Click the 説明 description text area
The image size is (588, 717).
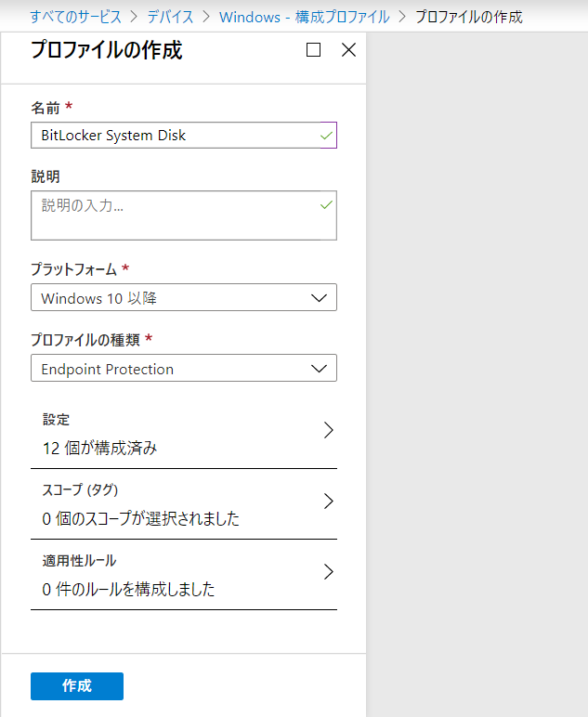(184, 215)
